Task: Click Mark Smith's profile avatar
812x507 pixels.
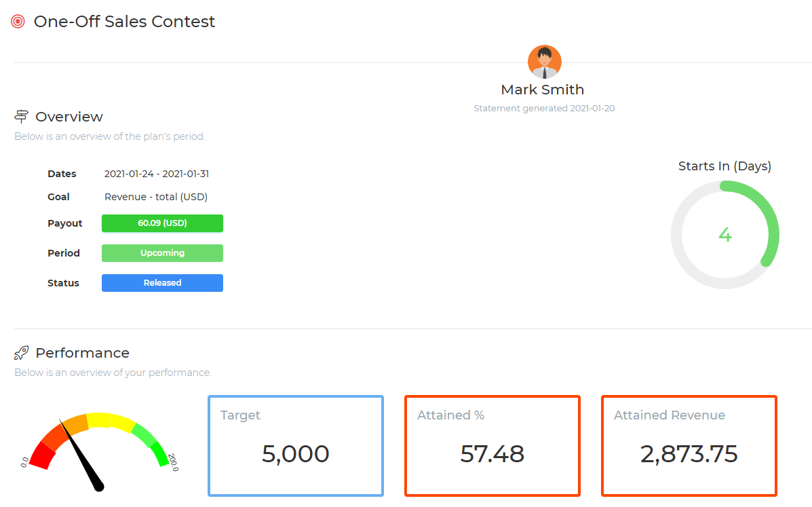Action: coord(544,62)
